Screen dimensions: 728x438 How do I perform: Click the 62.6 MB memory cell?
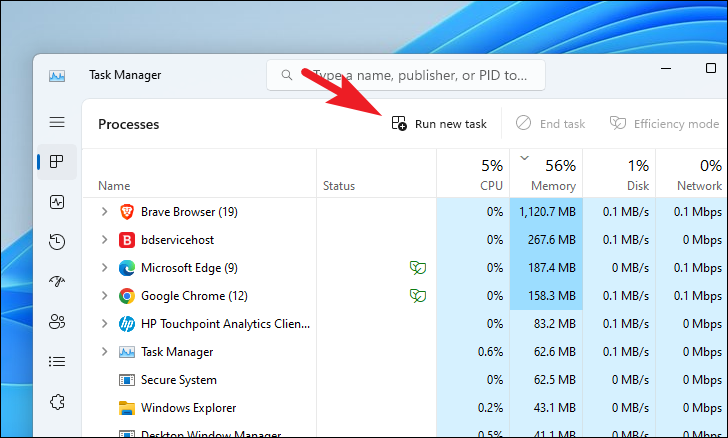[x=546, y=352]
